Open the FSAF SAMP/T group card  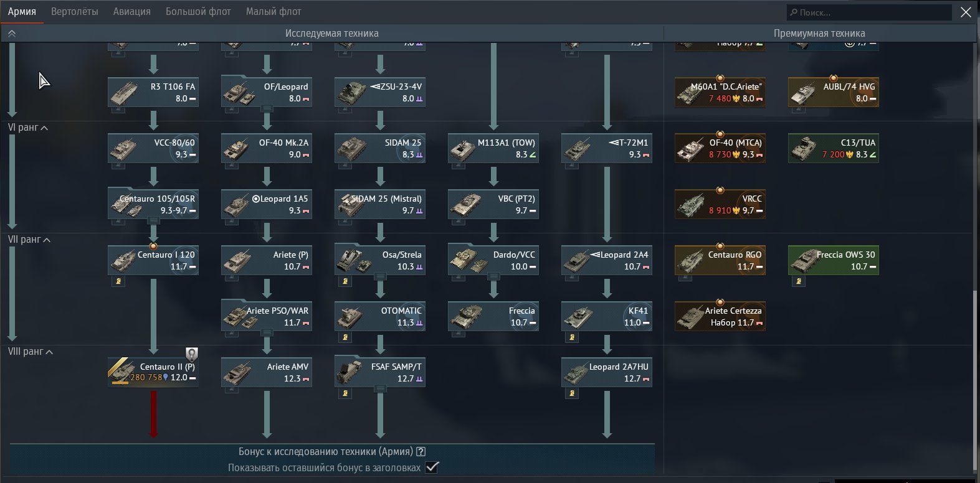[x=380, y=372]
